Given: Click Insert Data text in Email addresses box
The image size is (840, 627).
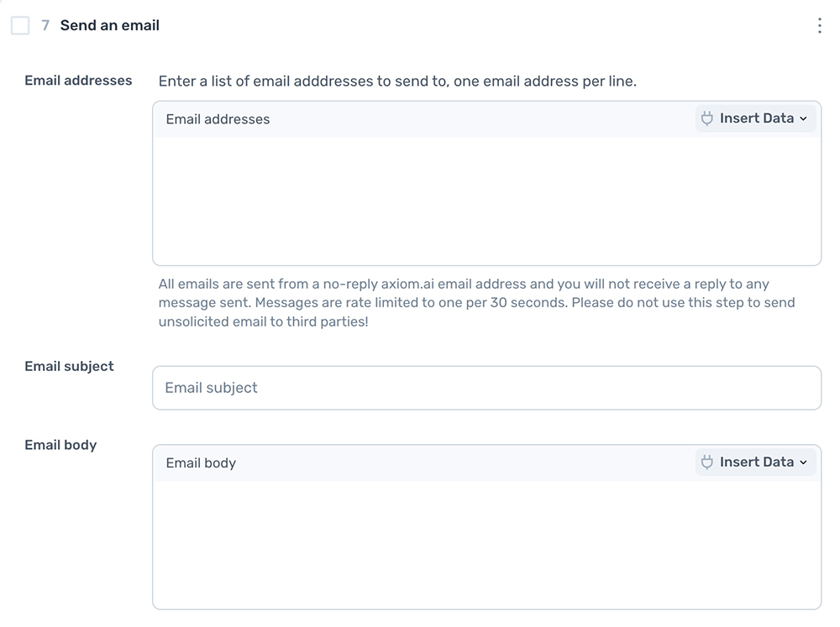Looking at the screenshot, I should coord(756,118).
